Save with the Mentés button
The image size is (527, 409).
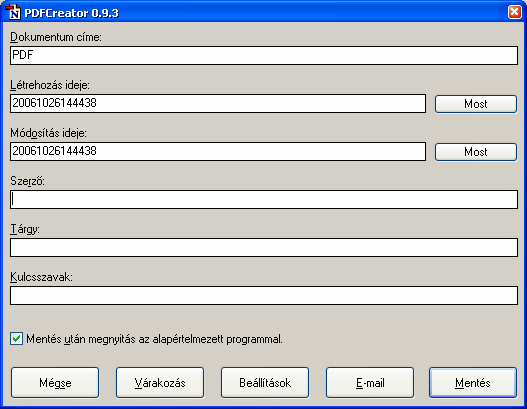tap(473, 383)
